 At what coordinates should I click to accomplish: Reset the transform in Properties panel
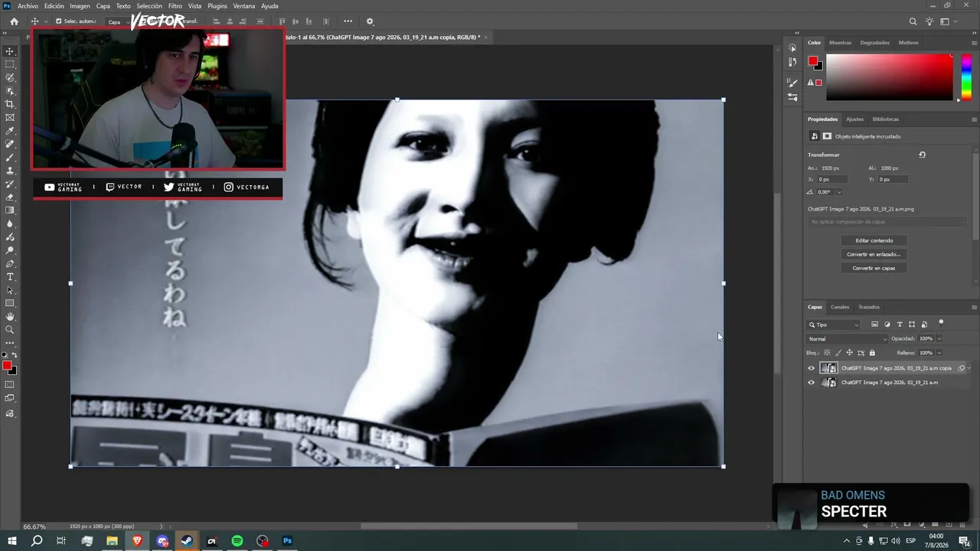click(x=922, y=155)
